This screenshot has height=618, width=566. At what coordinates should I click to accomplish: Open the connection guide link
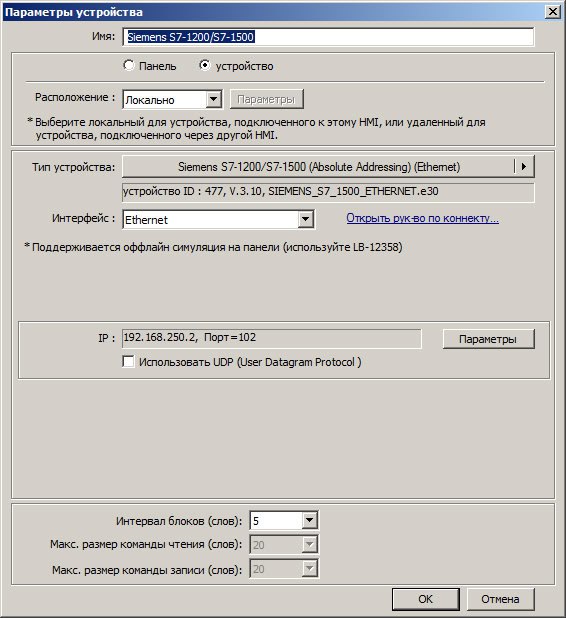[x=423, y=218]
